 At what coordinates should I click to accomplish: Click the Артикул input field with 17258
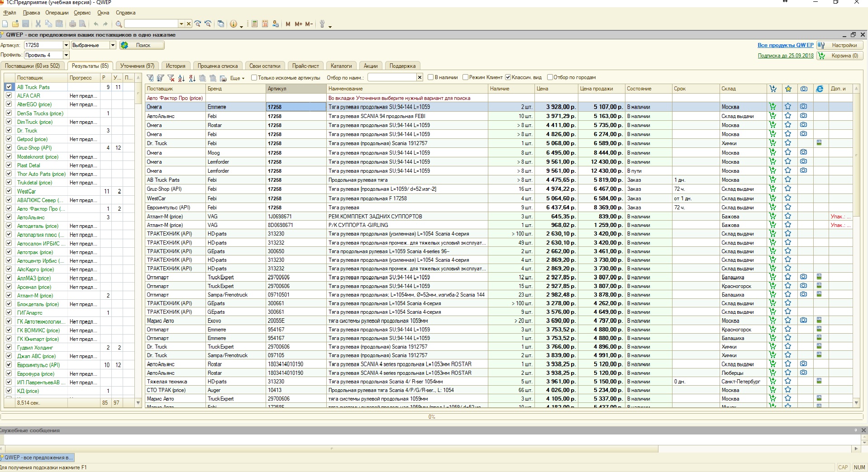point(43,45)
